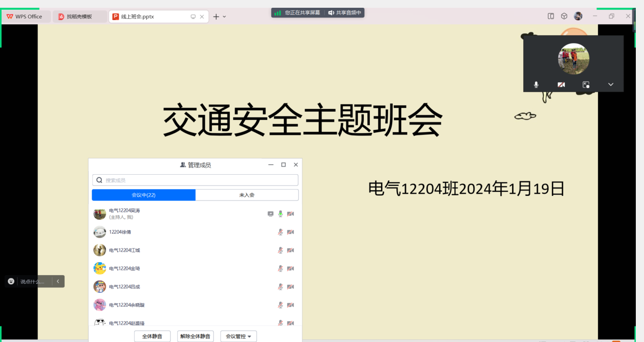Click the muted mic icon for 电气12204金琦

[280, 268]
